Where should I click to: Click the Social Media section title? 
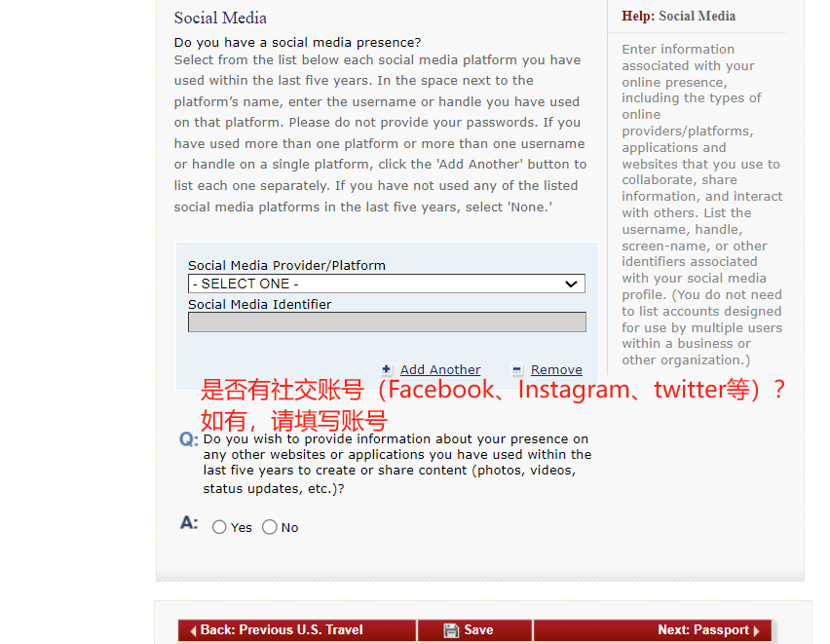click(220, 18)
